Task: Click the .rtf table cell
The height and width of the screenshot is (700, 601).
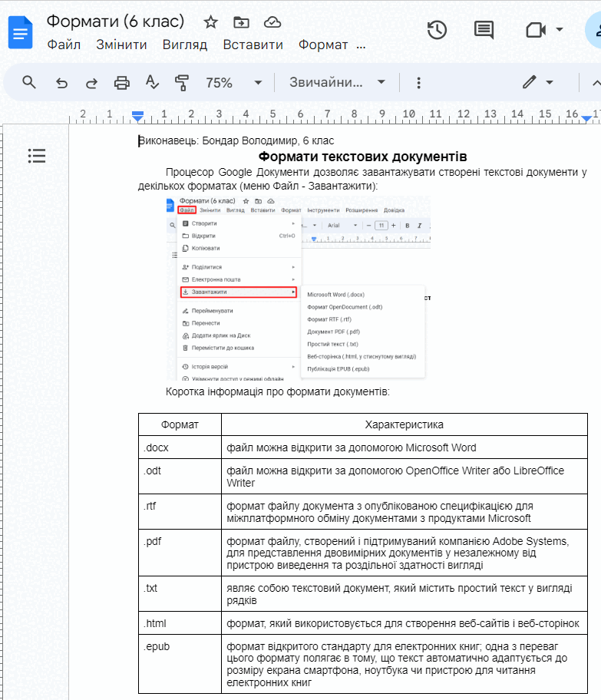Action: 180,512
